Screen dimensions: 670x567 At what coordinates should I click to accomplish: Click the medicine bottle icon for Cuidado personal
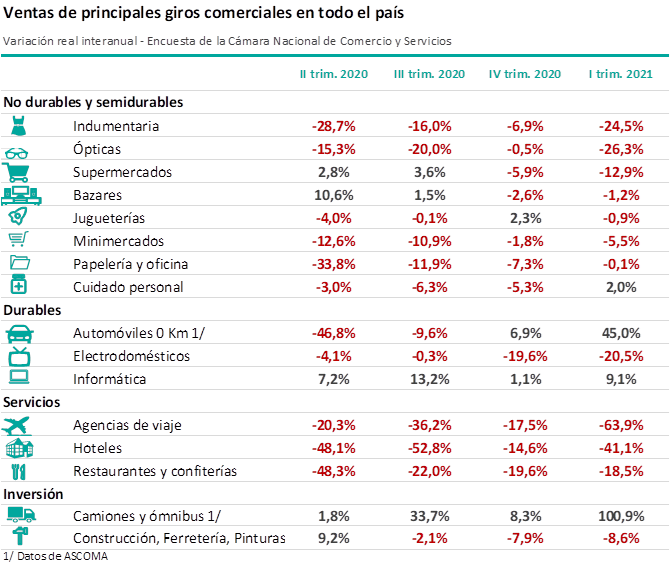(18, 285)
